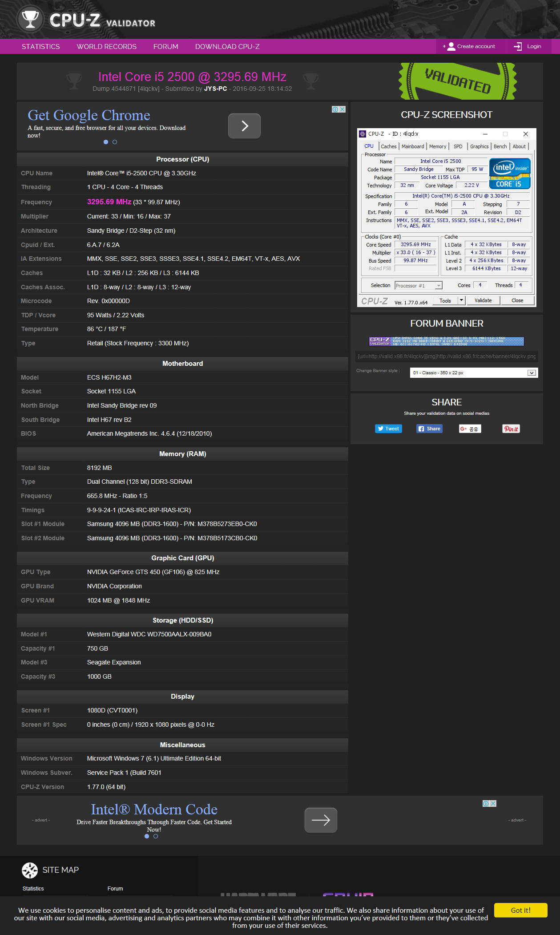Select second dot of Intel ad carousel
Viewport: 560px width, 935px height.
(x=156, y=836)
